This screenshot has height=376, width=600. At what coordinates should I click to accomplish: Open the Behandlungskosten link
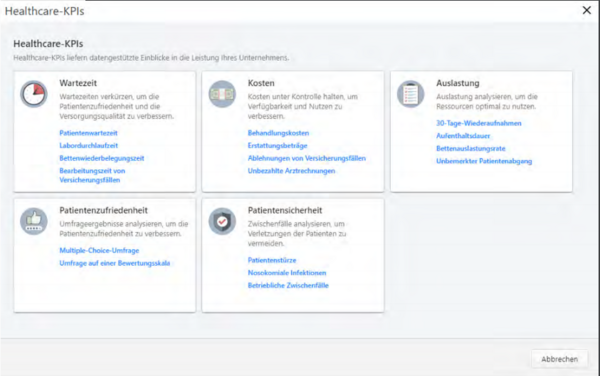tap(278, 133)
